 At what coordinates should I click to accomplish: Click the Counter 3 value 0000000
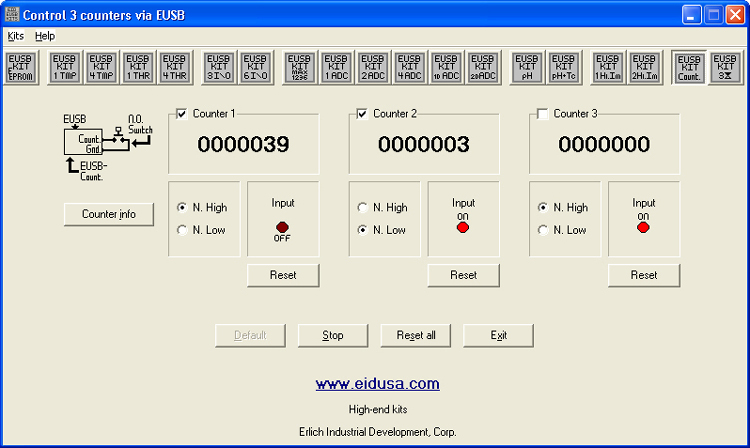pos(604,144)
